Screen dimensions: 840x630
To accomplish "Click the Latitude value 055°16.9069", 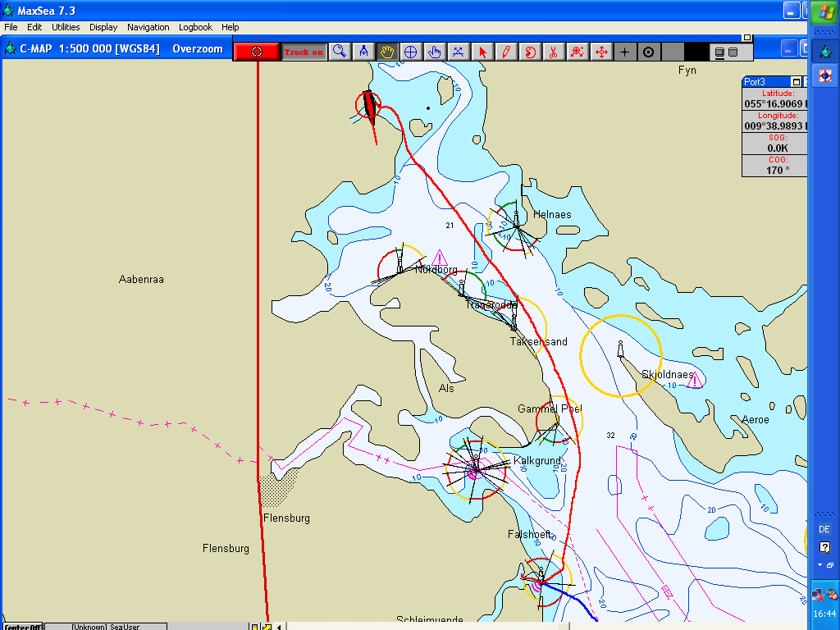I will coord(774,104).
